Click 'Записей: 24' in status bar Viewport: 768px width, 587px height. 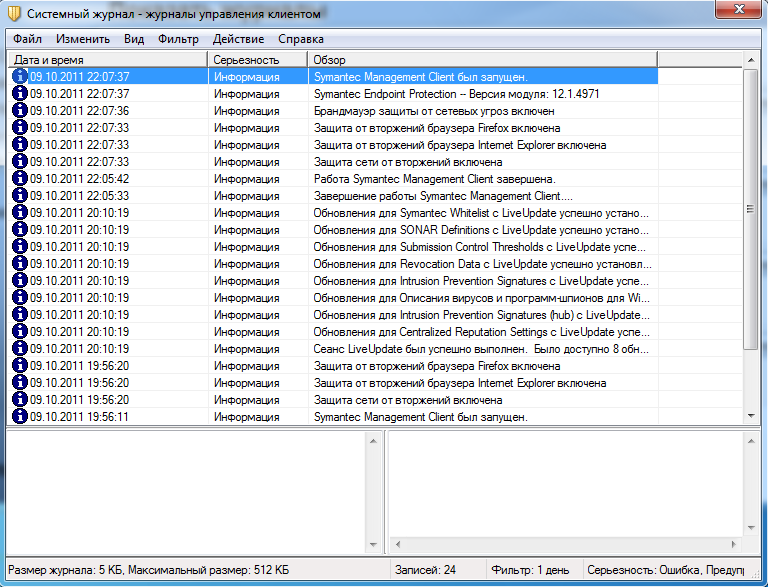tap(425, 570)
